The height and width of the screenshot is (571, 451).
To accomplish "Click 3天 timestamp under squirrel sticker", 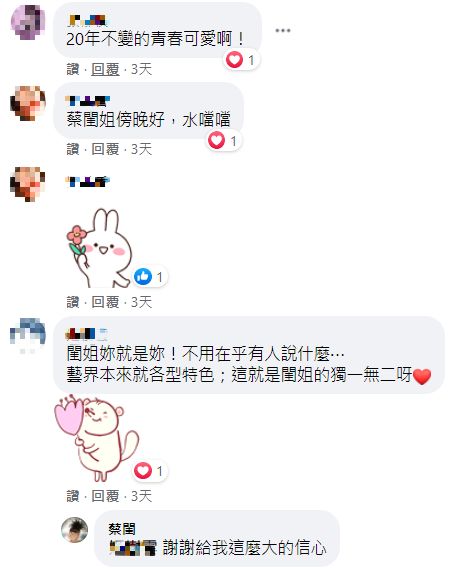I will pyautogui.click(x=141, y=496).
